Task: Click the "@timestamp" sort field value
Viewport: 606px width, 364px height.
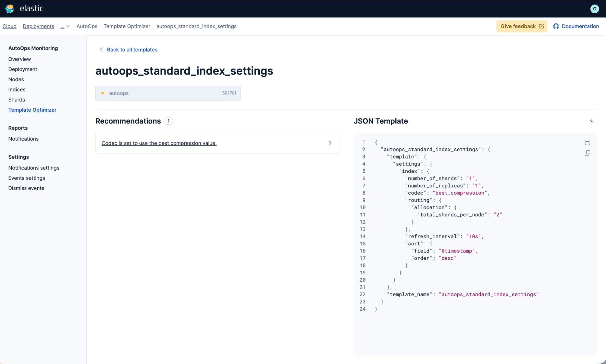Action: click(457, 251)
